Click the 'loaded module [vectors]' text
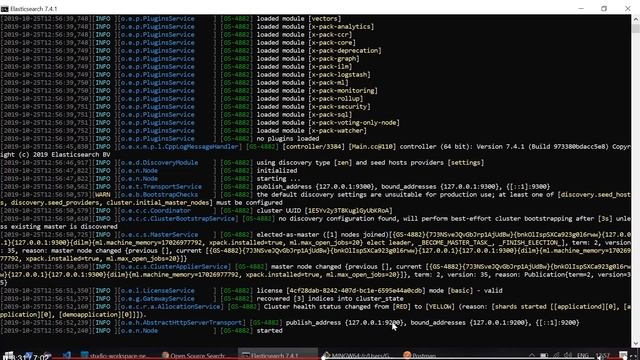This screenshot has width=640, height=360. [x=299, y=19]
